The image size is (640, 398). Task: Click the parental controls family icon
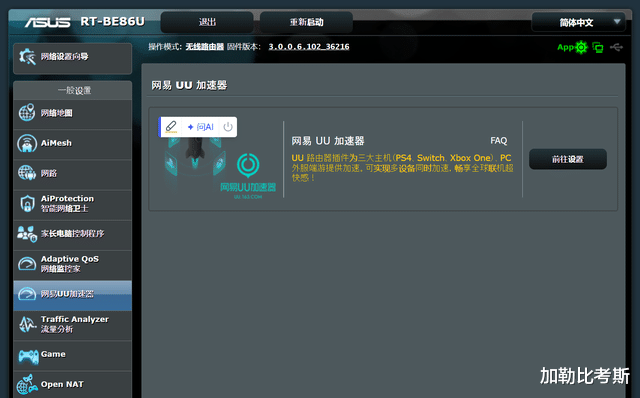[x=27, y=234]
